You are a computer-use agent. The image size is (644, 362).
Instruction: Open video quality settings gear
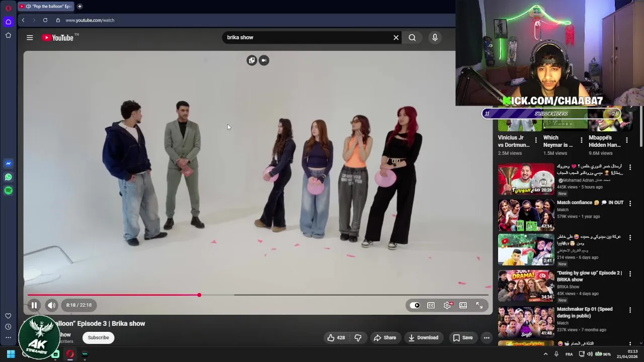point(447,305)
